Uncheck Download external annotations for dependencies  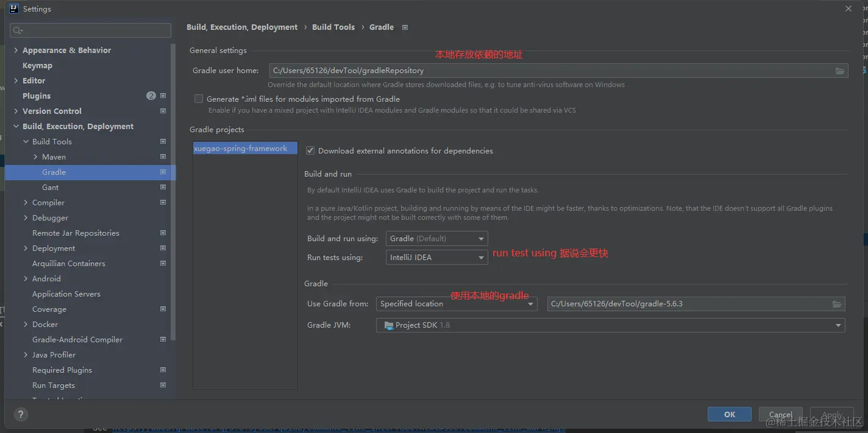click(x=310, y=150)
